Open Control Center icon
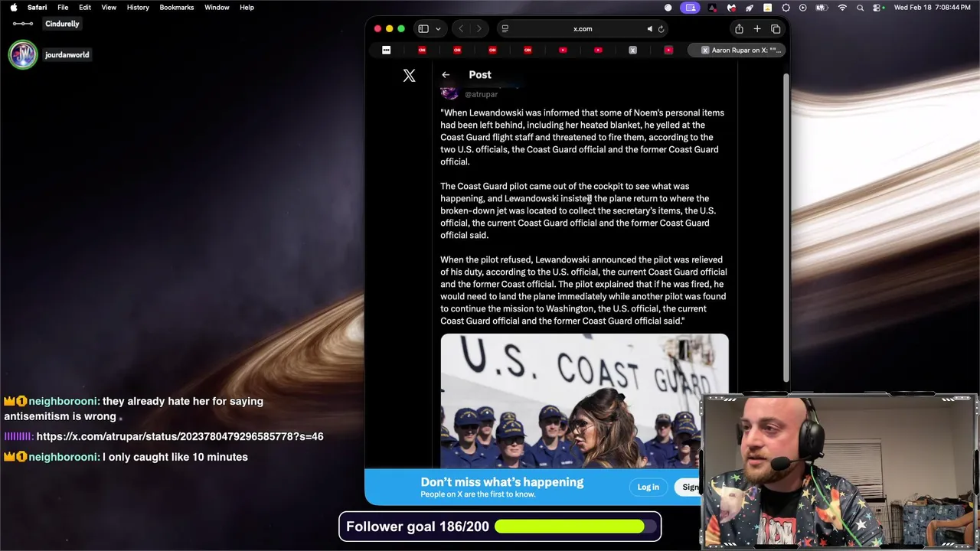980x551 pixels. click(878, 8)
